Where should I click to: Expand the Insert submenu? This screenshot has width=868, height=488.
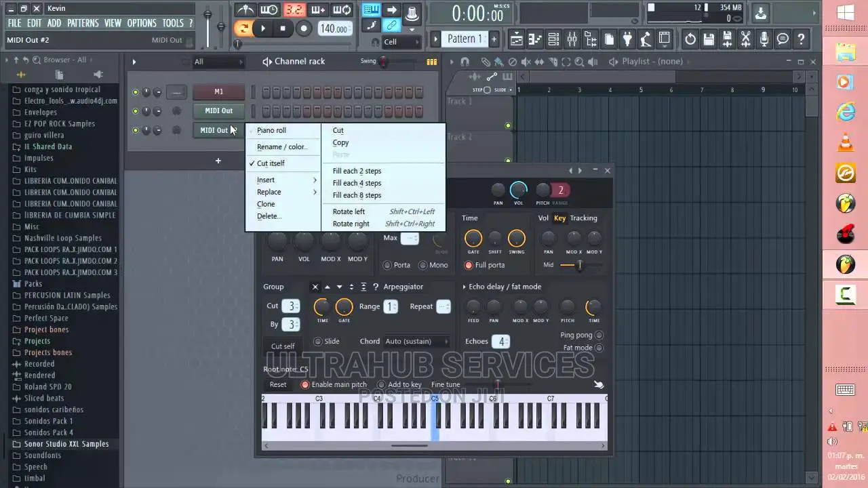click(283, 180)
